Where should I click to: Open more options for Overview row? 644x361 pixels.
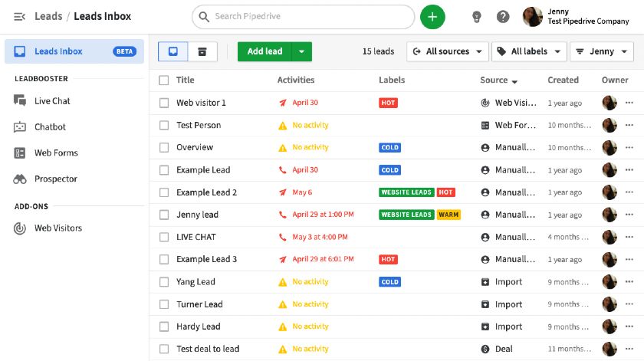(x=629, y=147)
